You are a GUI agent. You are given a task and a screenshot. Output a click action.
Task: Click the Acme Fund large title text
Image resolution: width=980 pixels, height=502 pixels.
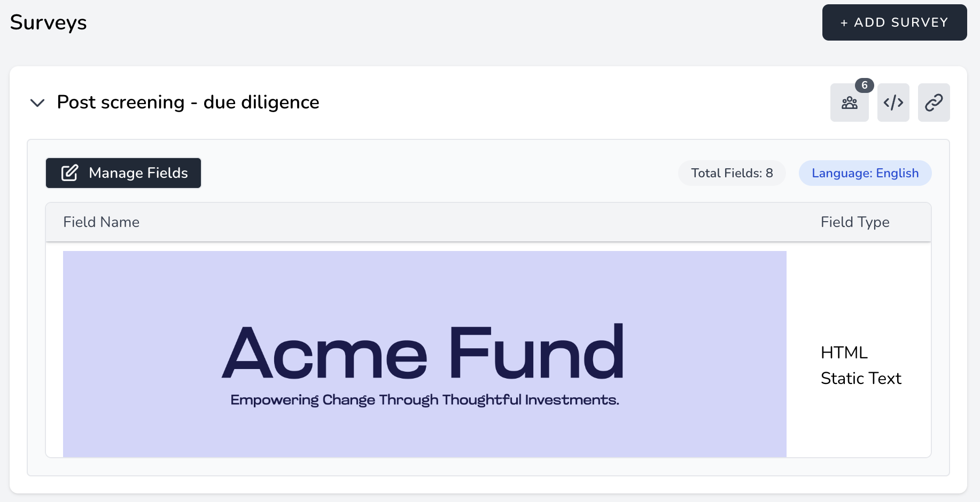[x=423, y=352]
